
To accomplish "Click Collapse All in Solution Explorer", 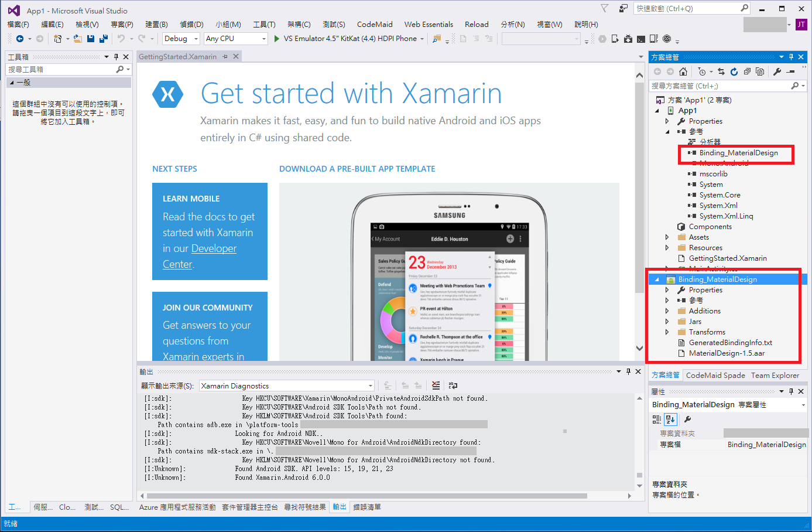I will point(747,71).
